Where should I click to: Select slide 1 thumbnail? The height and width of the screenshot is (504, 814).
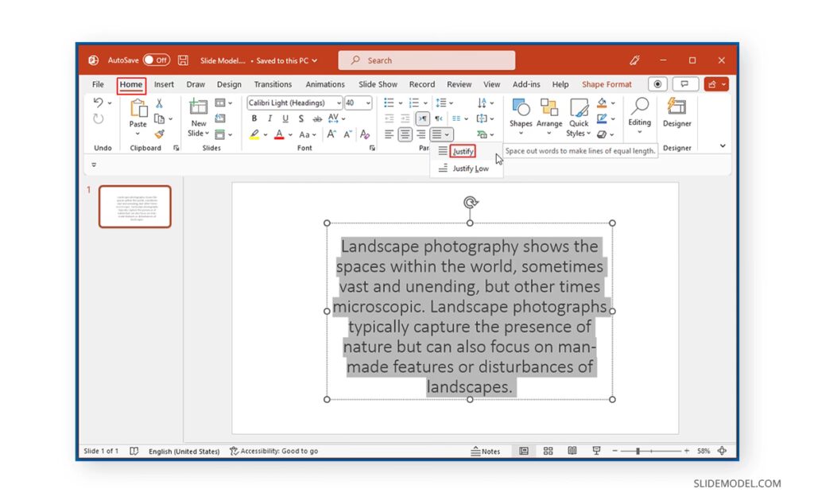click(x=134, y=207)
